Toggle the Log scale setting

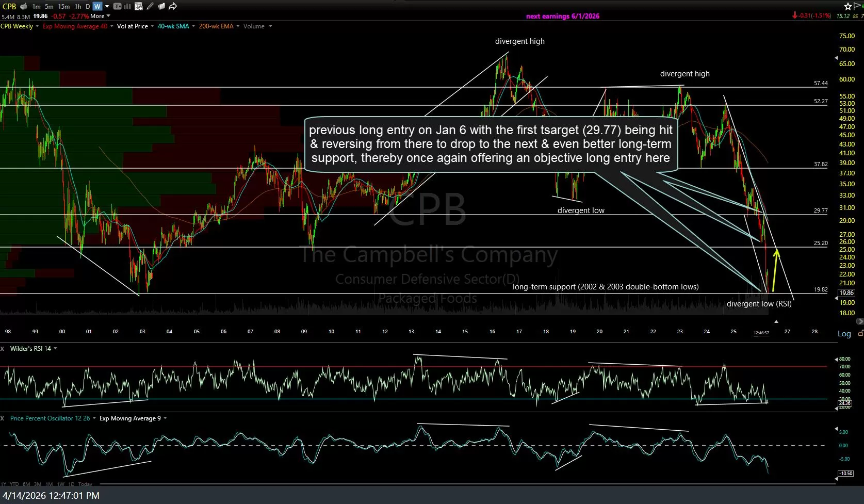point(844,334)
